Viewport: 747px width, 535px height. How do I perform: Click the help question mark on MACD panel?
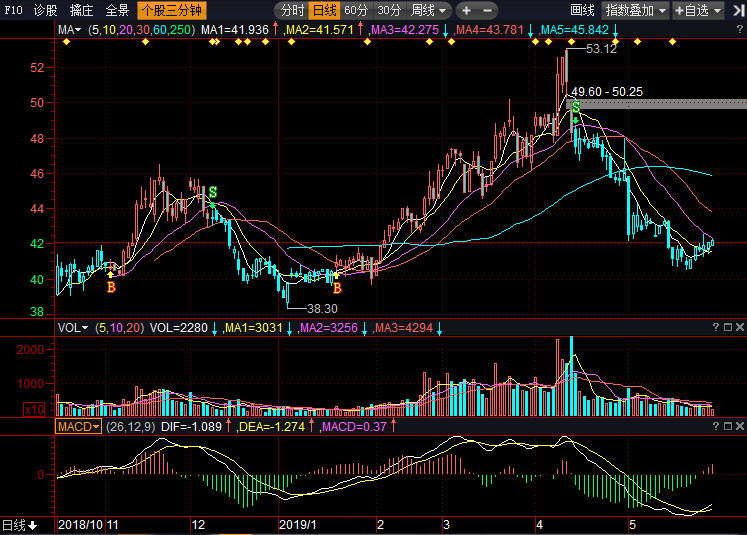716,427
